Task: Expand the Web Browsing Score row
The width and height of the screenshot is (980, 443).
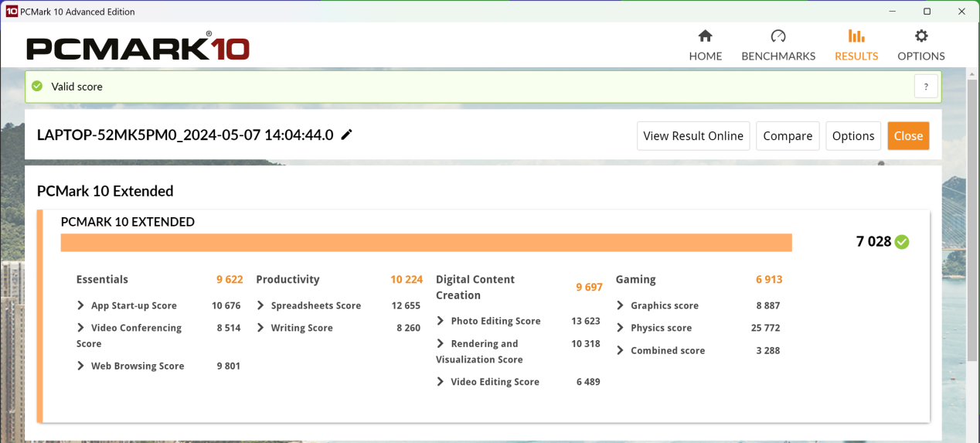Action: 81,366
